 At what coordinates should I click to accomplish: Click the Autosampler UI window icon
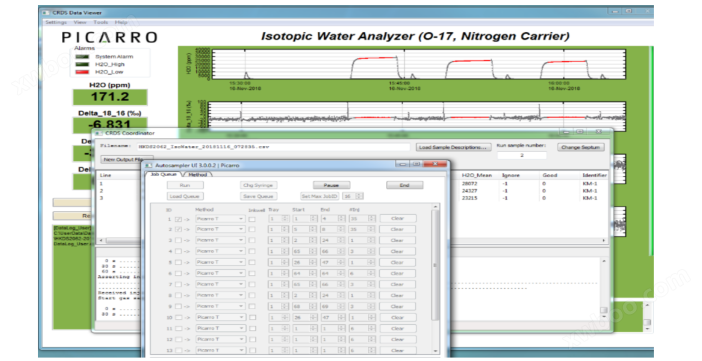149,165
